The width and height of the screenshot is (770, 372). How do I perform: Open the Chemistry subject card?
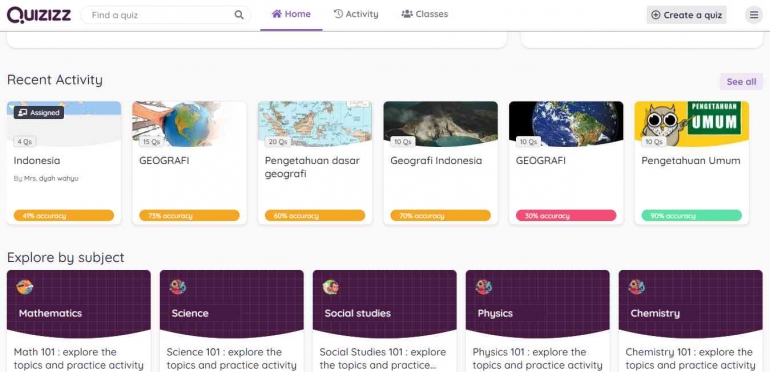[690, 321]
